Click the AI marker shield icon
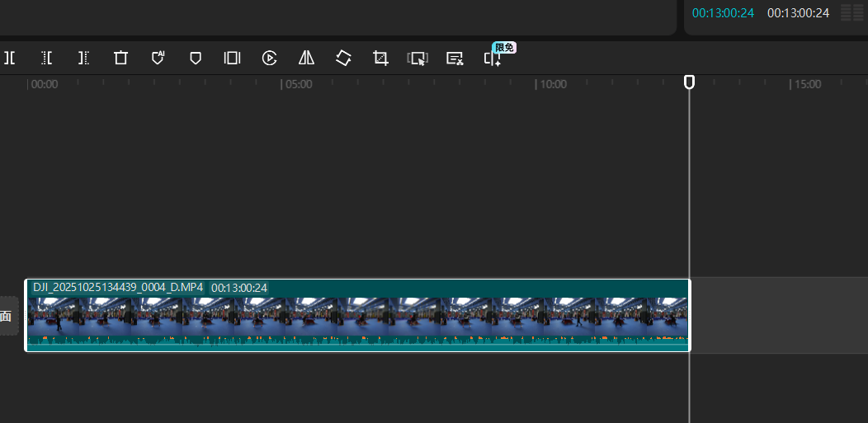 coord(158,58)
